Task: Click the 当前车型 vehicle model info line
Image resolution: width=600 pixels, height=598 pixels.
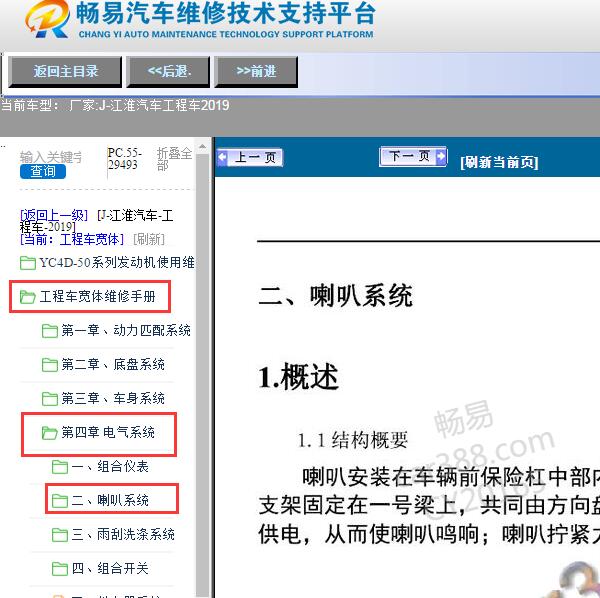Action: 115,105
